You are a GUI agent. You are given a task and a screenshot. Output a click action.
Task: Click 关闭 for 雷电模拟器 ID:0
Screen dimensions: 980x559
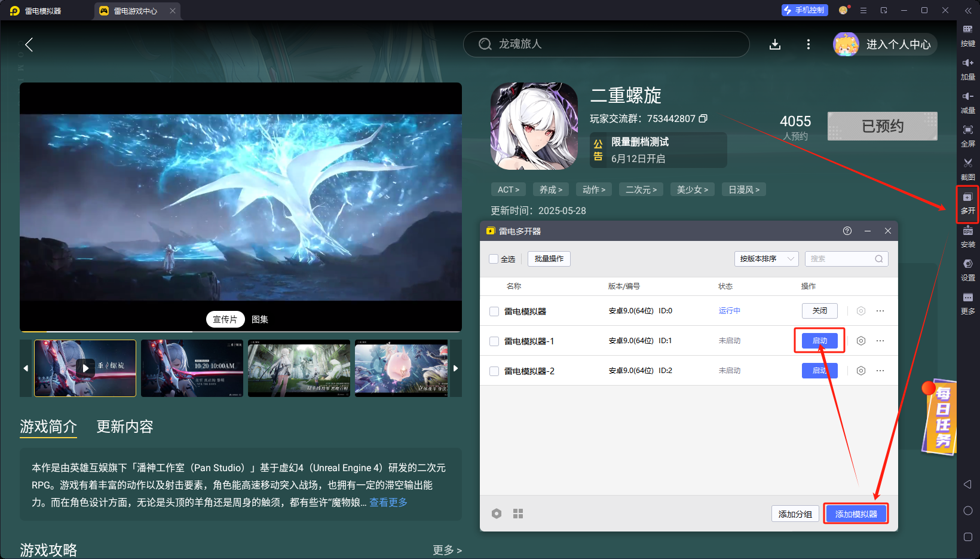(x=820, y=311)
